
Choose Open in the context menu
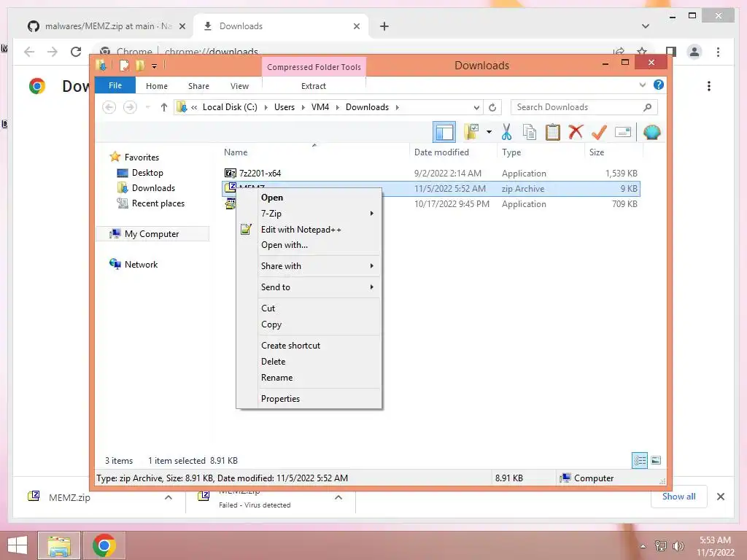(x=309, y=198)
